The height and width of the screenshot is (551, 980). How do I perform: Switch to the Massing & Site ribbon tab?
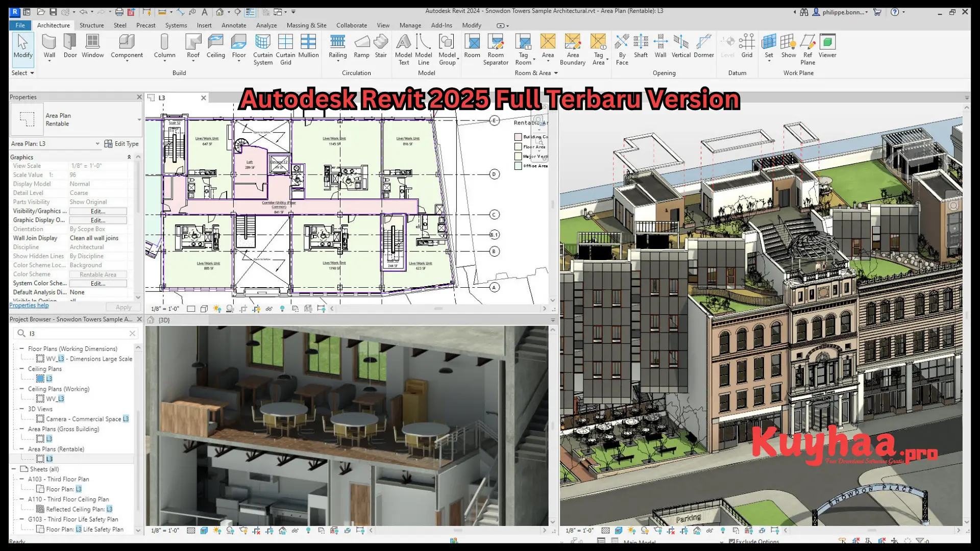(306, 25)
